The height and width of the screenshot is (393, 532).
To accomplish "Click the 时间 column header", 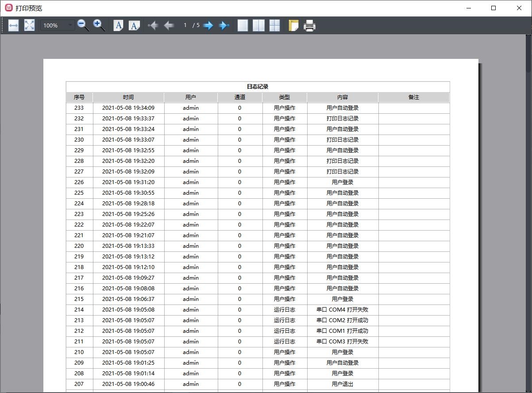I will click(x=128, y=97).
